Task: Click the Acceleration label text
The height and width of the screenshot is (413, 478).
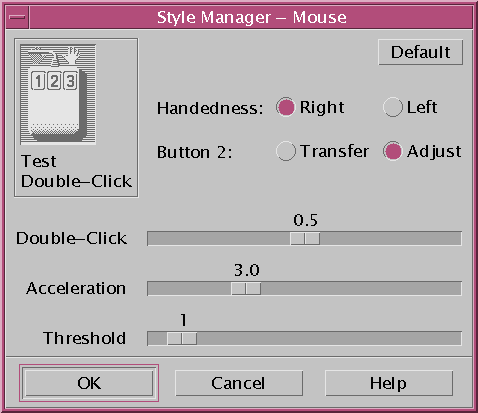Action: coord(76,288)
